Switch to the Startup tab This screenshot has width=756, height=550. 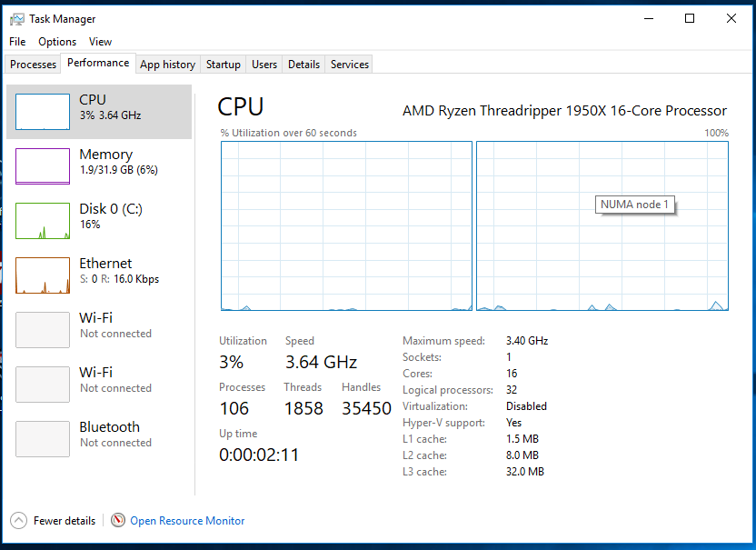224,65
